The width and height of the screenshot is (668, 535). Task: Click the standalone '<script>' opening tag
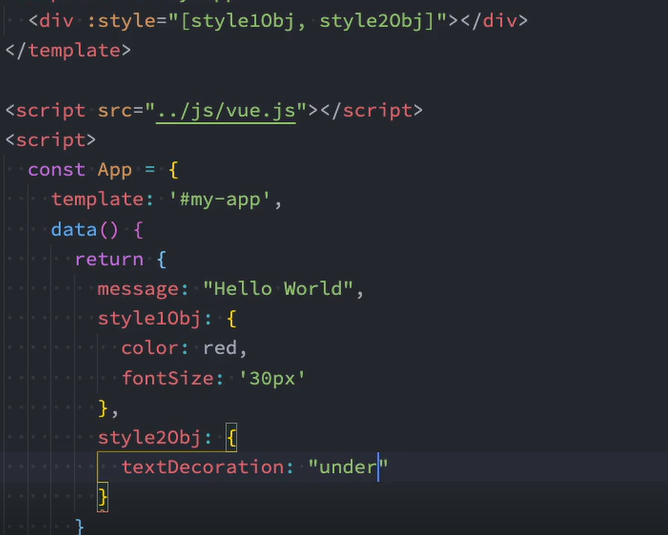[x=51, y=140]
